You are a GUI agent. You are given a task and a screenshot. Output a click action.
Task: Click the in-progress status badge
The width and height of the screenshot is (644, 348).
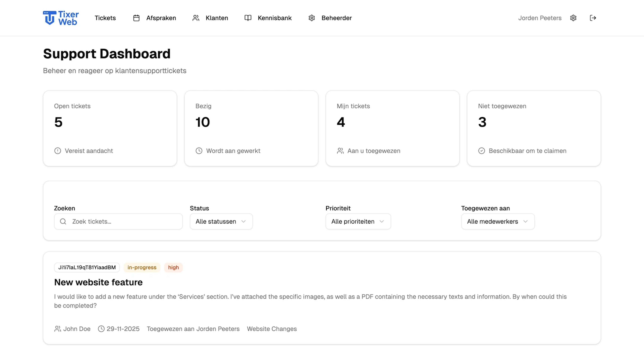(x=142, y=267)
